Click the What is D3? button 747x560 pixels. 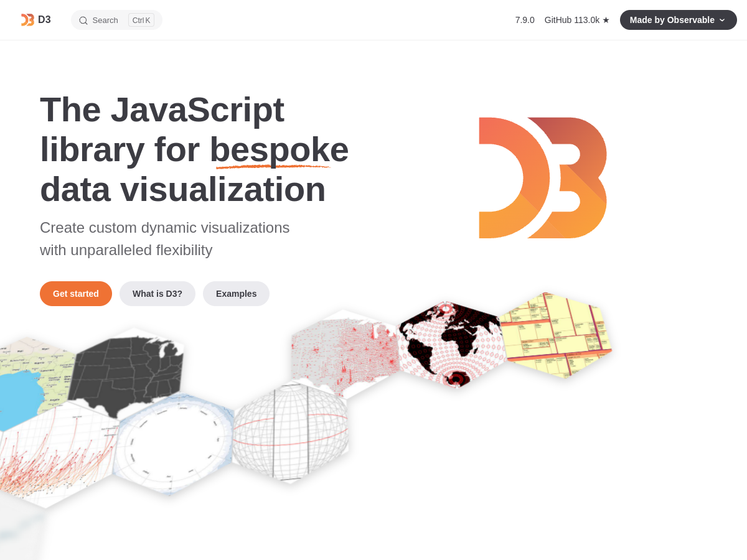pos(157,294)
